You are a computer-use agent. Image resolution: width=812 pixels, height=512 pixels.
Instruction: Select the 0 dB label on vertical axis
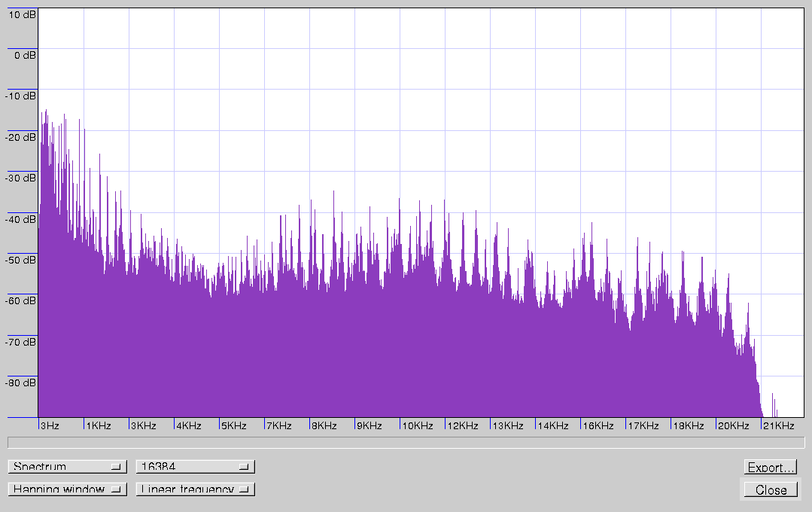click(x=22, y=55)
